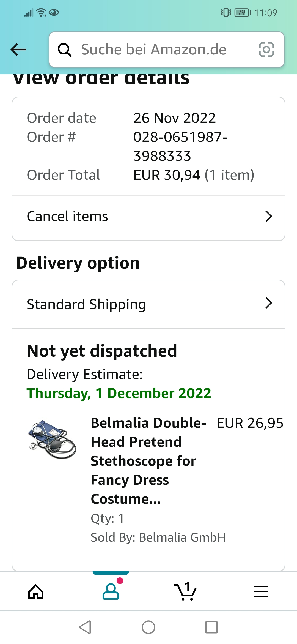The width and height of the screenshot is (297, 644).
Task: Open Cancel items option
Action: tap(67, 216)
